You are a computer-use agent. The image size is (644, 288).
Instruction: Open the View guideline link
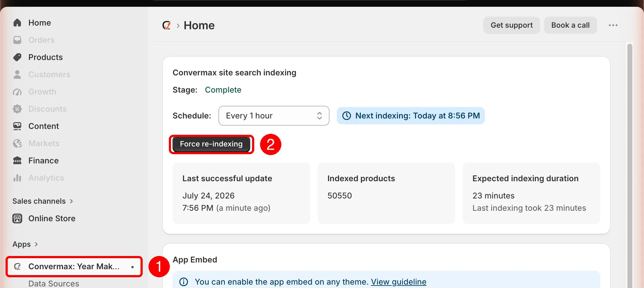coord(398,282)
